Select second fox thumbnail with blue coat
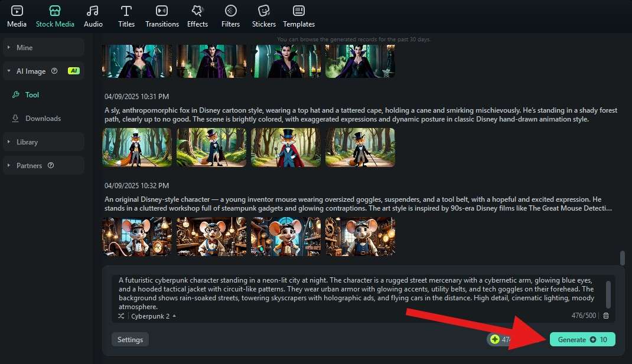The height and width of the screenshot is (364, 632). point(211,147)
